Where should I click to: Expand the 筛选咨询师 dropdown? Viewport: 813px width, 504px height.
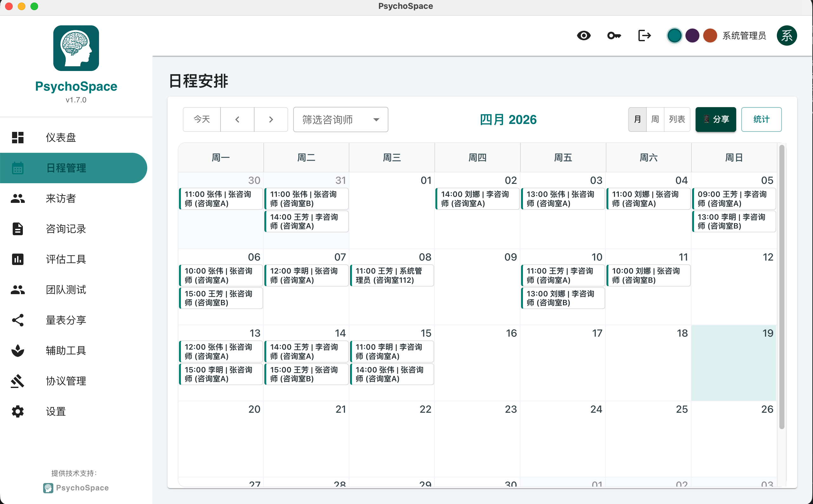[x=340, y=119]
